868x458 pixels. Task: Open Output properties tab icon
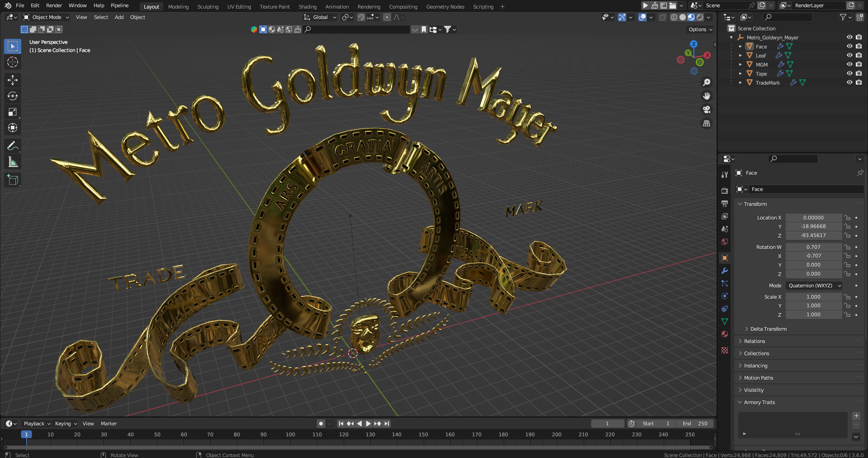(x=725, y=203)
